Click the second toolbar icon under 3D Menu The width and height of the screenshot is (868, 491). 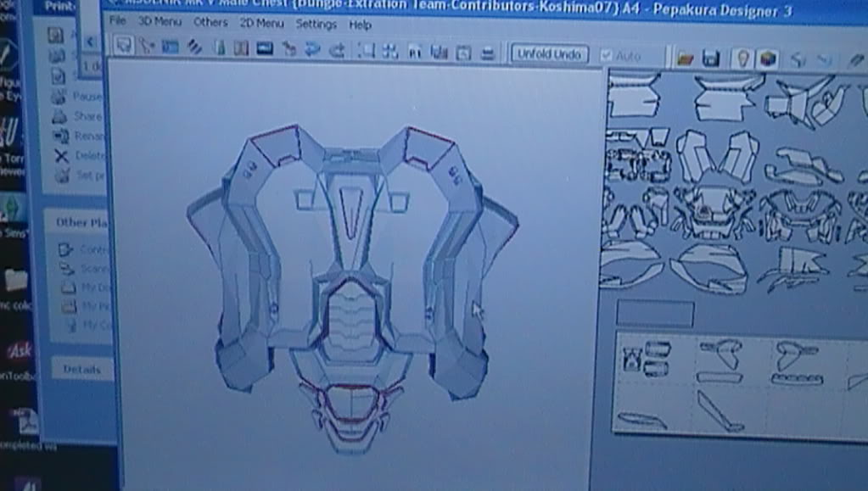click(x=147, y=46)
